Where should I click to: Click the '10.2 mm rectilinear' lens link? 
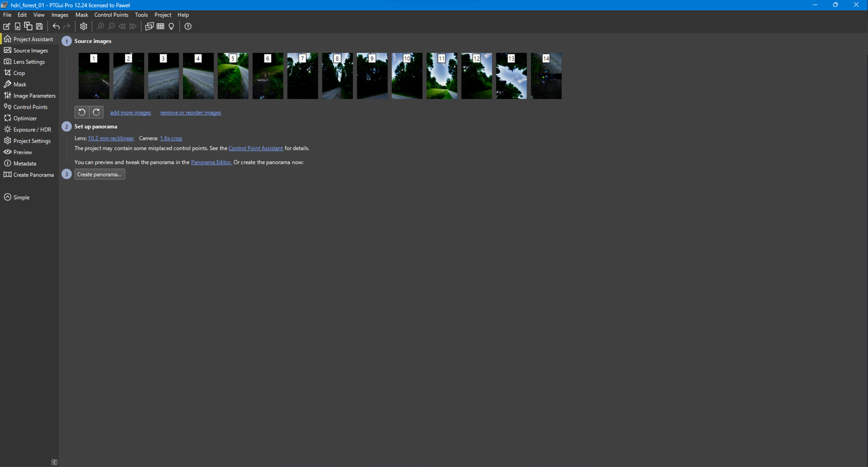(111, 138)
